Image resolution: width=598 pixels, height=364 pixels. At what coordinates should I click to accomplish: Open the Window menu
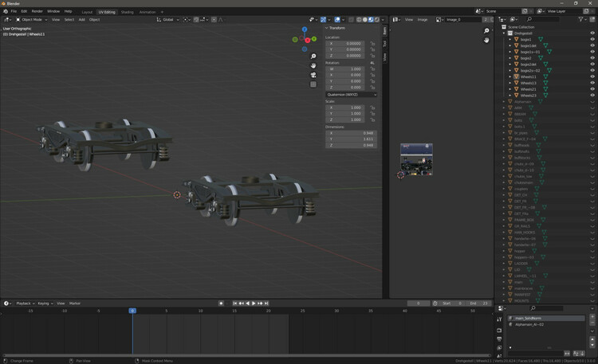(53, 11)
